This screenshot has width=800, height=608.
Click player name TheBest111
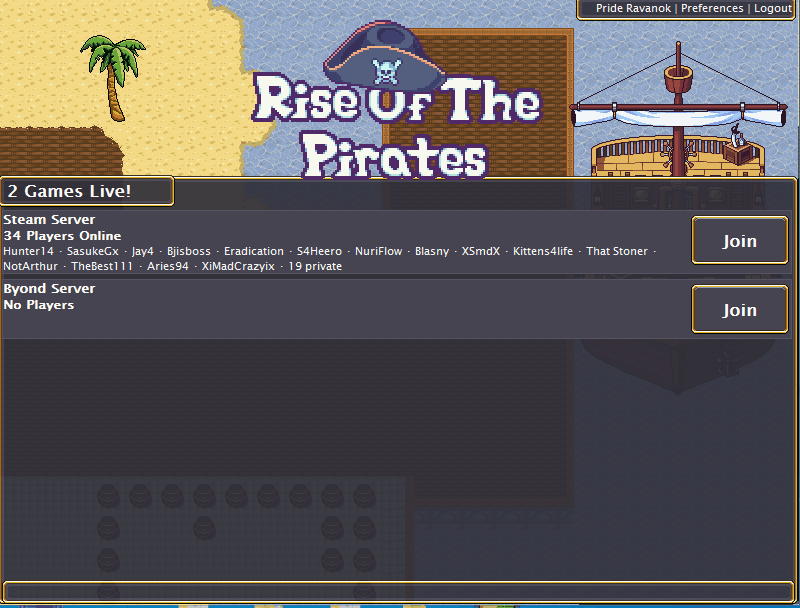tap(102, 266)
